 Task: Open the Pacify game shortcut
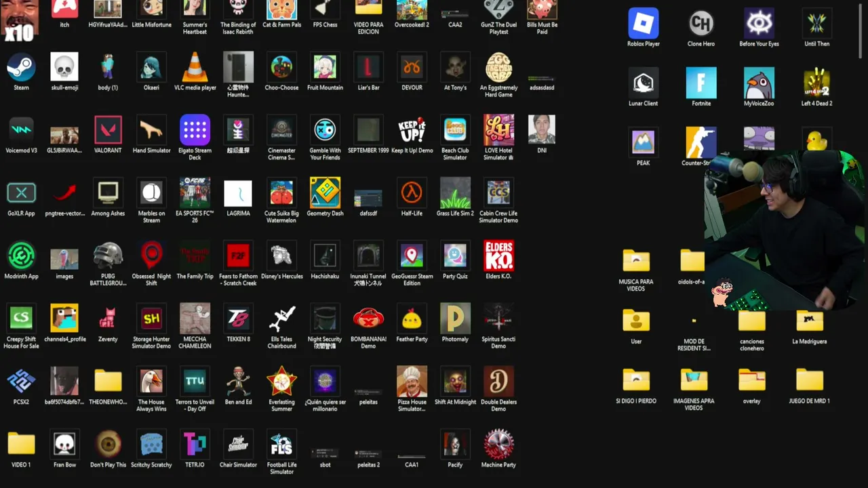point(455,445)
